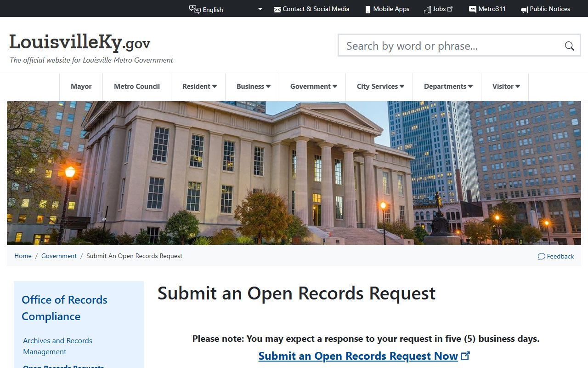Viewport: 588px width, 368px height.
Task: Click the 'Please note' response time text
Action: click(366, 339)
